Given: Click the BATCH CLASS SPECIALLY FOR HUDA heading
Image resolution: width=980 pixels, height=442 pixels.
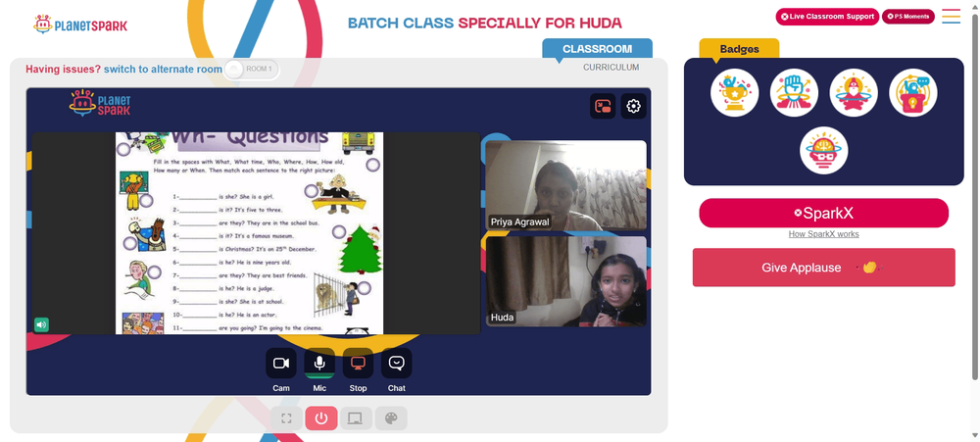Looking at the screenshot, I should 484,24.
